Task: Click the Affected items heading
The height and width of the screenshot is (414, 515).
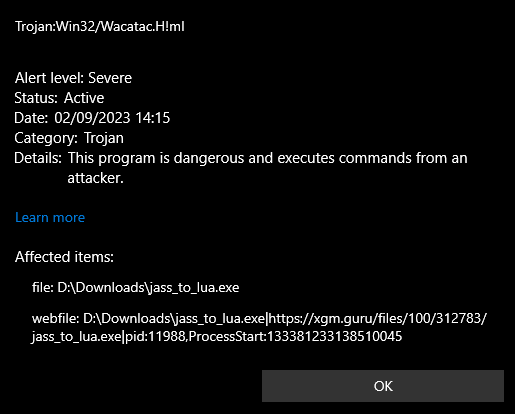Action: (x=64, y=257)
